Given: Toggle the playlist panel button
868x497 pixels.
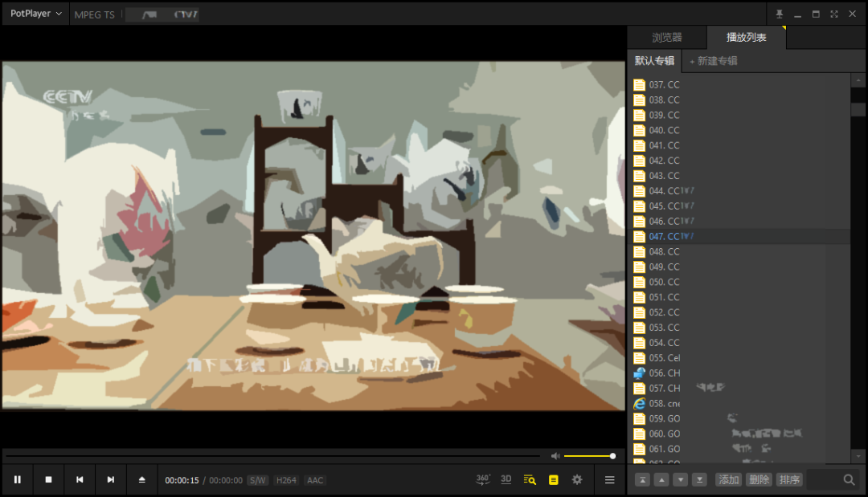Looking at the screenshot, I should coord(553,480).
